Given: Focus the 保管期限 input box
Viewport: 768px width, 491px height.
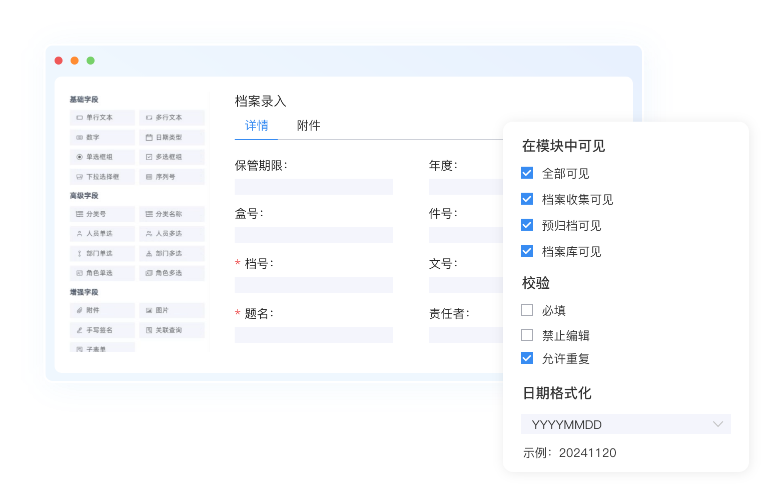Looking at the screenshot, I should 314,187.
